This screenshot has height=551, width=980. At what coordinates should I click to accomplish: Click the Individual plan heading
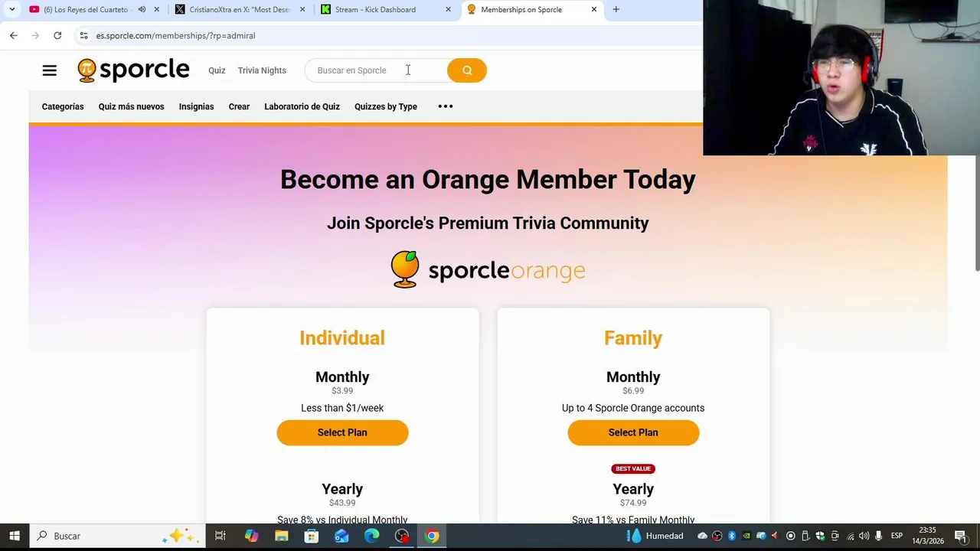coord(342,337)
